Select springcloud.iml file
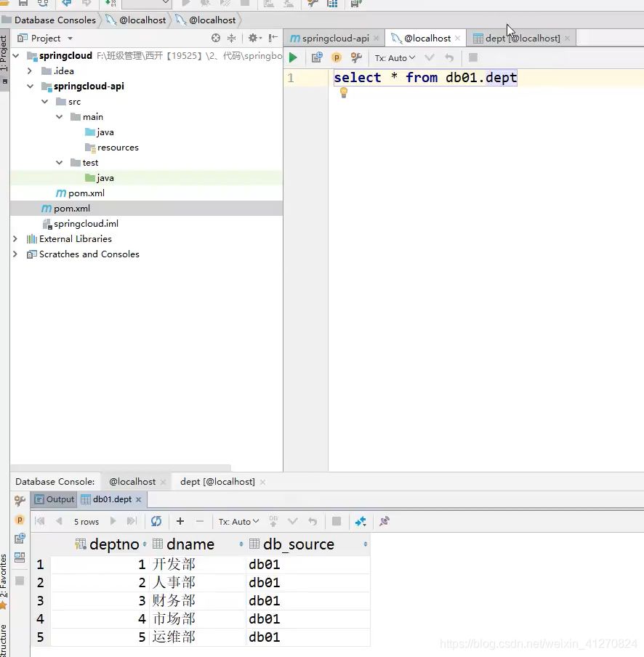Screen dimensions: 644x657 pos(81,224)
